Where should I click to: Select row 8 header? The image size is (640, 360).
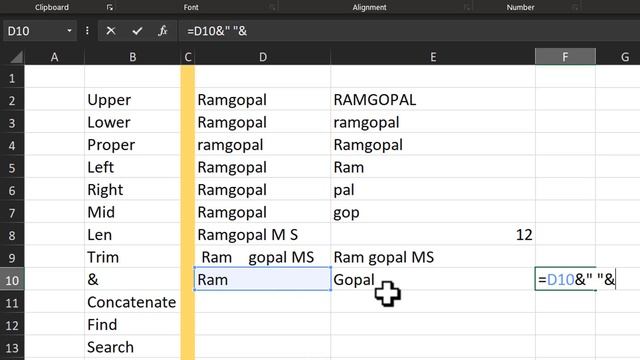12,236
